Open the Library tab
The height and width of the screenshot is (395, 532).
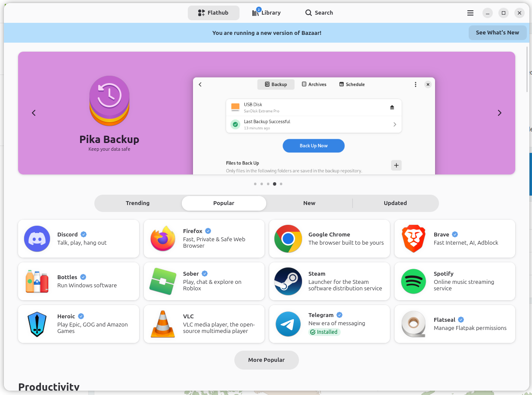266,13
